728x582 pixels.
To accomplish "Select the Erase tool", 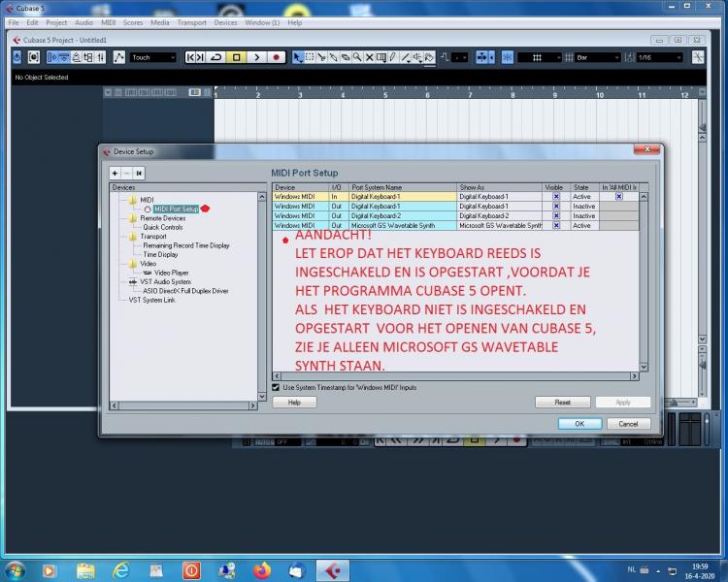I will tap(346, 57).
